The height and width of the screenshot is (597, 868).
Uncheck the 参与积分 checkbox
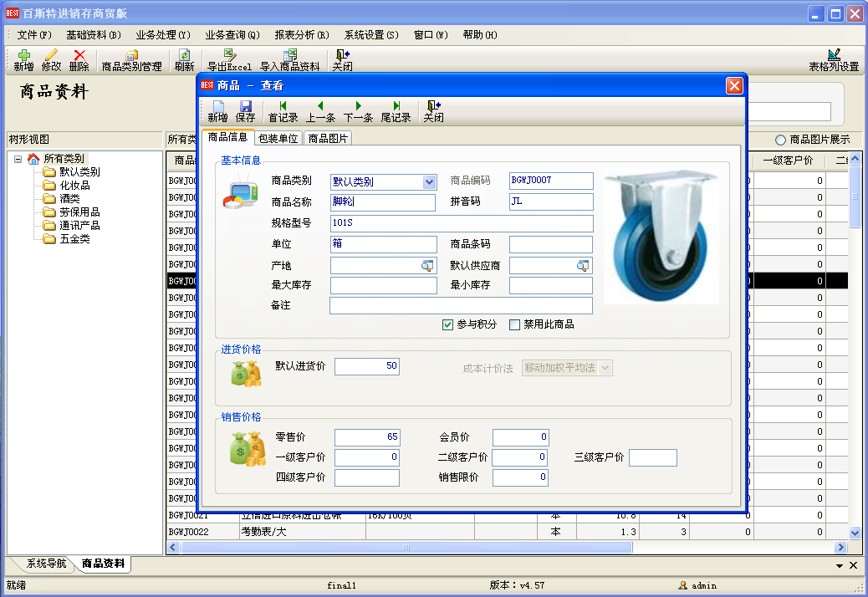click(447, 324)
